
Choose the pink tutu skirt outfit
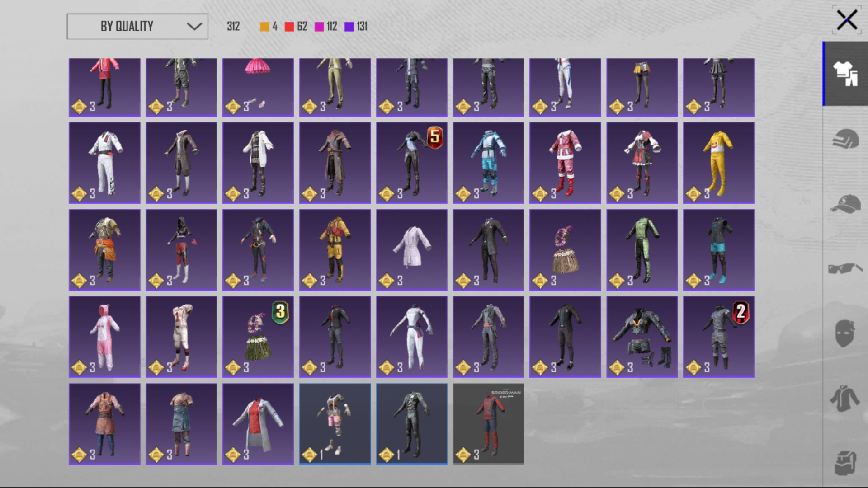point(258,87)
